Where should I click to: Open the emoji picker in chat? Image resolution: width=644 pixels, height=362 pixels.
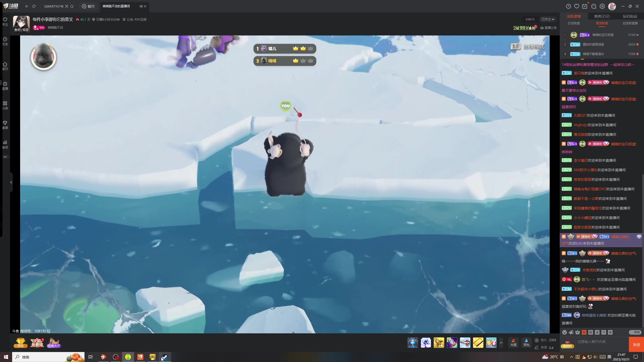[x=564, y=332]
